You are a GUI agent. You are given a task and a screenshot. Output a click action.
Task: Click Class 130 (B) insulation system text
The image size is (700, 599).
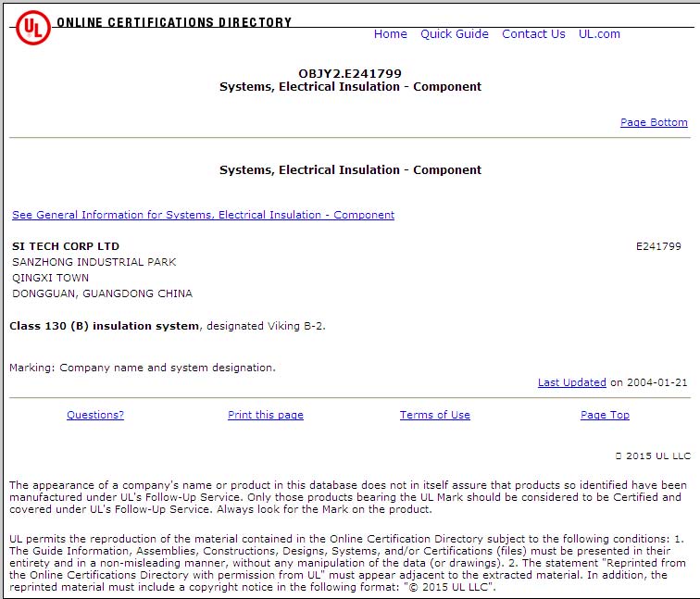[104, 326]
